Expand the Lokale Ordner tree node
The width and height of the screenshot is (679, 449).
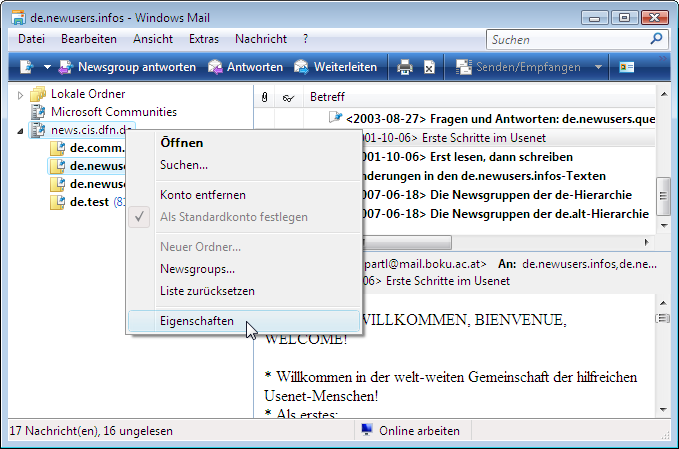click(x=21, y=94)
